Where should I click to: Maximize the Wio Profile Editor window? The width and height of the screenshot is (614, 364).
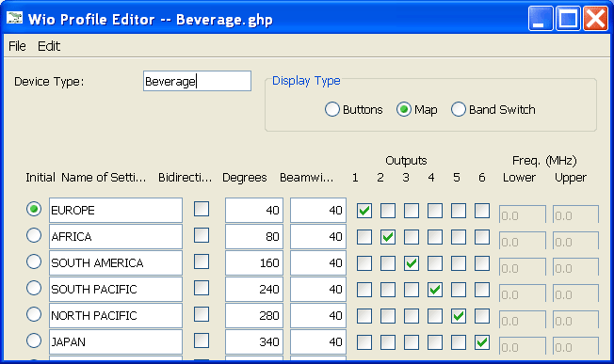(568, 19)
